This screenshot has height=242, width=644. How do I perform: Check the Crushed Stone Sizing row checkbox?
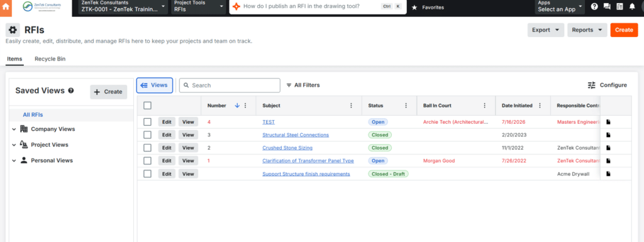tap(147, 148)
